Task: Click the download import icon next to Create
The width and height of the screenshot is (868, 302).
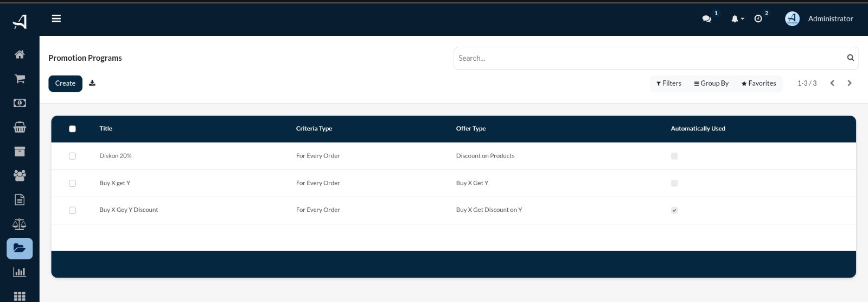Action: (x=92, y=83)
